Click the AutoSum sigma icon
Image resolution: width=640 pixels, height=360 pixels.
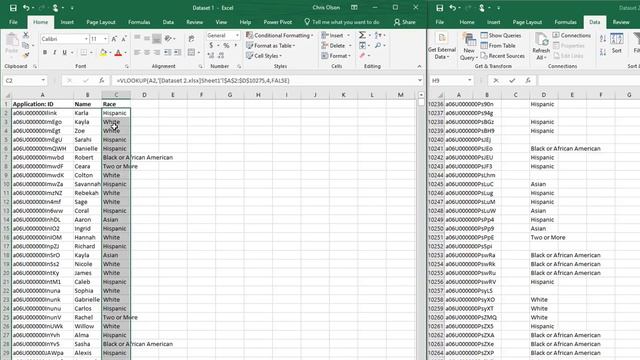pyautogui.click(x=362, y=35)
